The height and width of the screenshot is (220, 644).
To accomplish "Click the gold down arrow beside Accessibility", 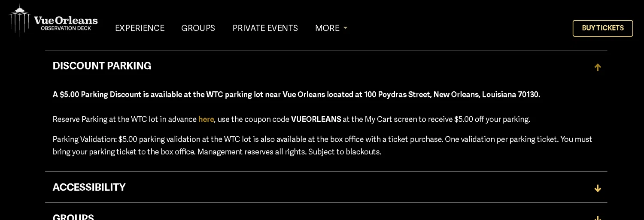I will [597, 188].
